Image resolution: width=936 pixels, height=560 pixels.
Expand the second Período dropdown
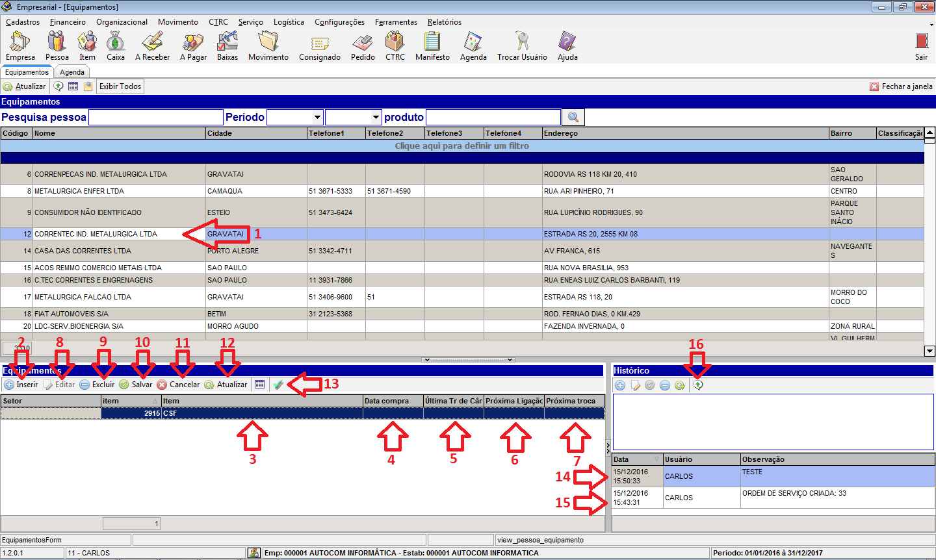(x=376, y=117)
